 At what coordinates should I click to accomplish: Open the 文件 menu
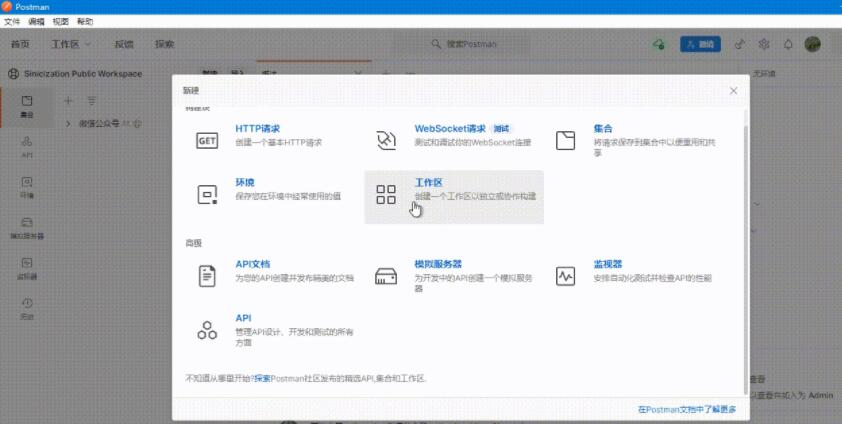click(12, 21)
